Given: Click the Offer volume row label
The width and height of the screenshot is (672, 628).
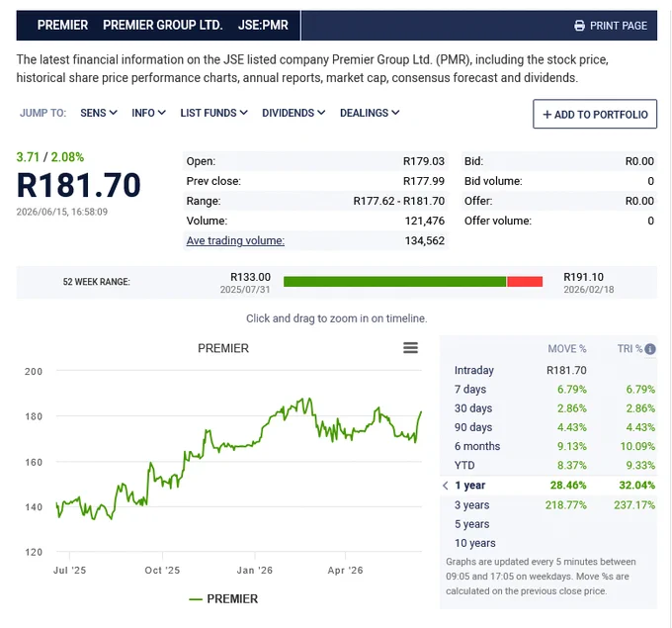Looking at the screenshot, I should [497, 221].
